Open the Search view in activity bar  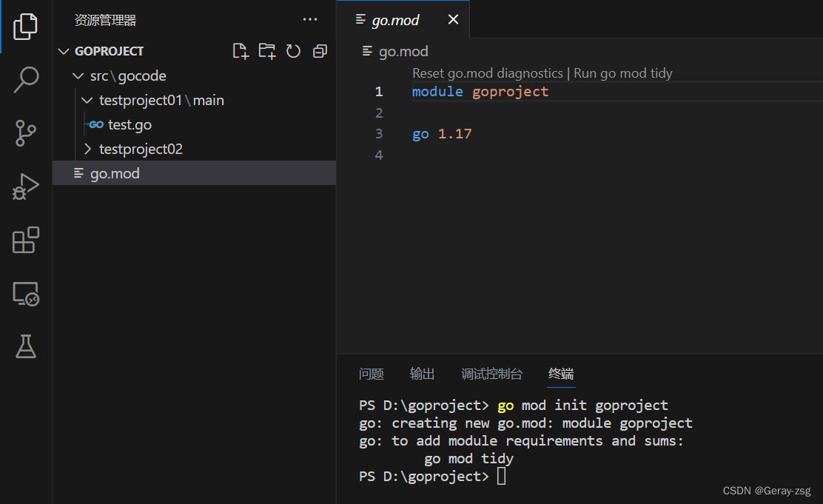25,79
